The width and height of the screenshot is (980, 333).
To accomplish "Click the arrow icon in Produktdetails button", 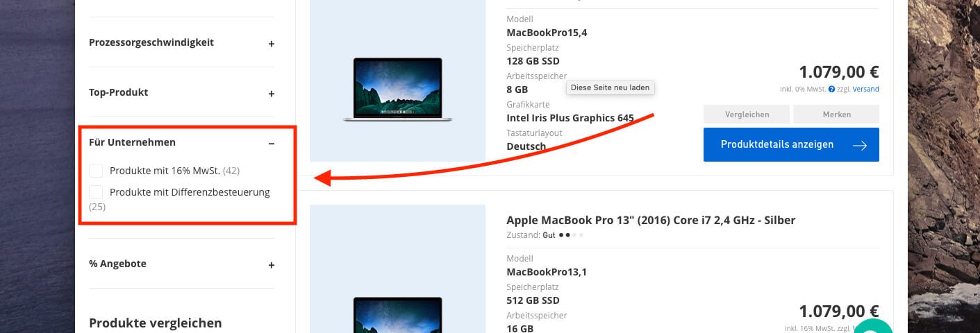I will coord(860,145).
